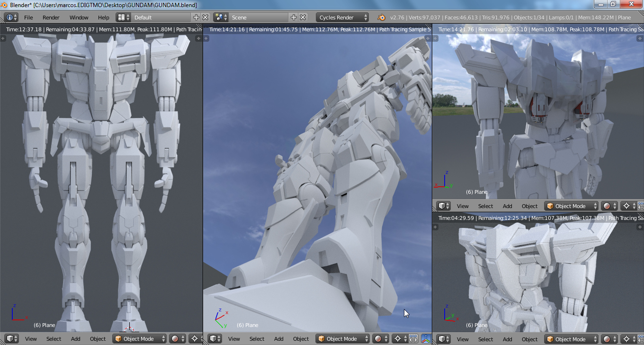Add a new screen layout next to Default
Image resolution: width=644 pixels, height=345 pixels.
[197, 18]
